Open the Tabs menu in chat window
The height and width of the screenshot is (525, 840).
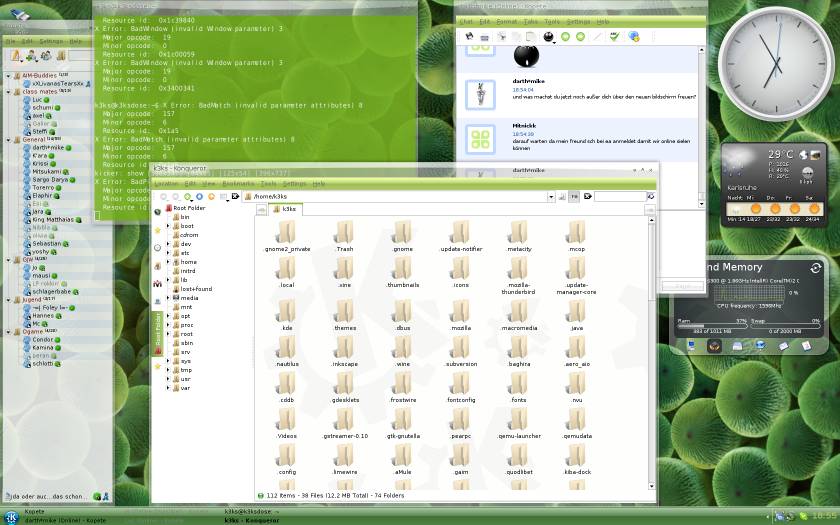coord(530,21)
